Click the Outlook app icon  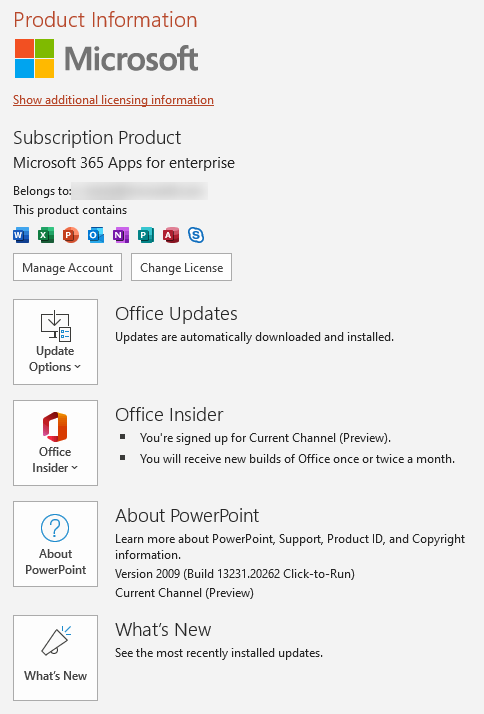(96, 235)
